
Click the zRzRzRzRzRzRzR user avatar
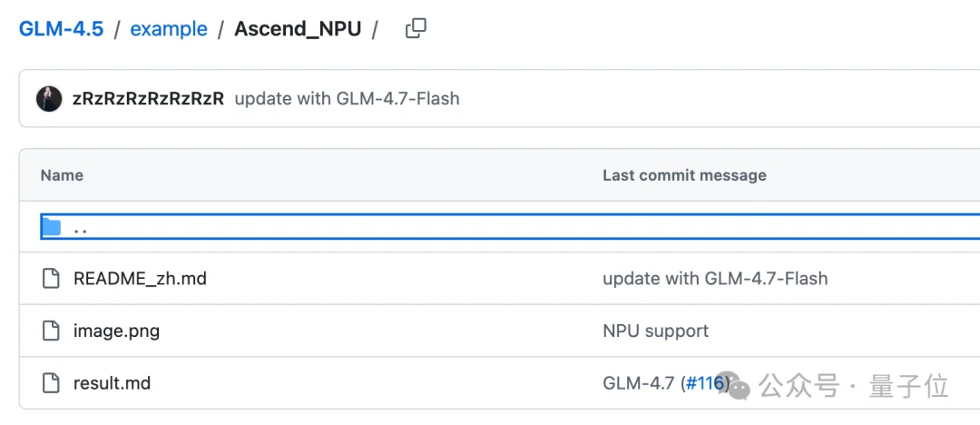coord(49,99)
